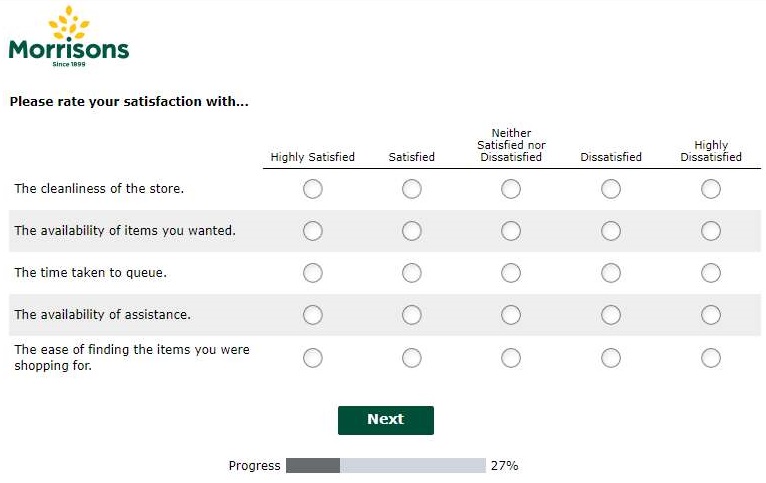
Task: Select Neither option for ease of finding items
Action: (x=511, y=358)
